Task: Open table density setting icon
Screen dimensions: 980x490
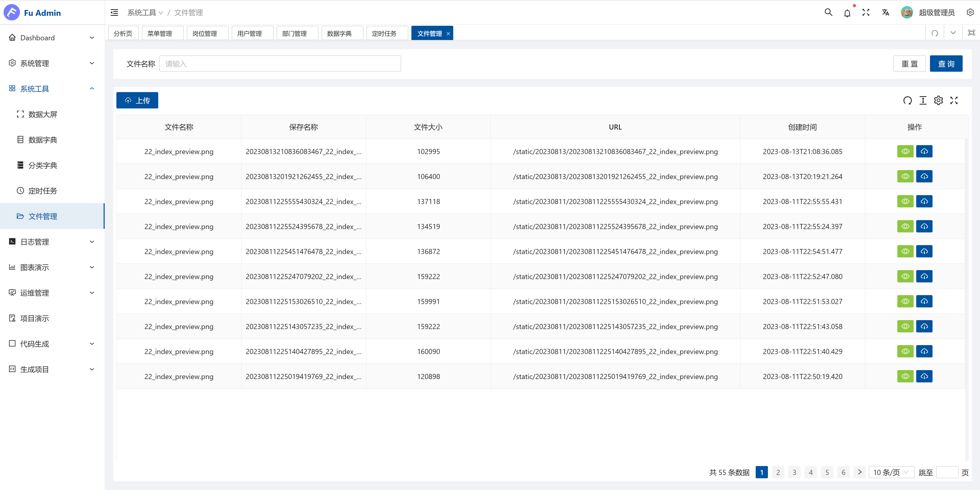Action: point(923,100)
